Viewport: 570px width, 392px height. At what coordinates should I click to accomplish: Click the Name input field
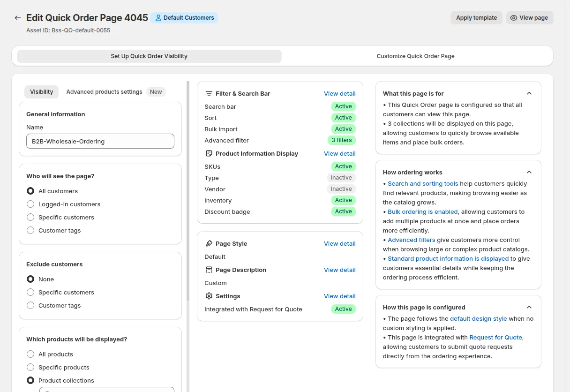pyautogui.click(x=100, y=141)
